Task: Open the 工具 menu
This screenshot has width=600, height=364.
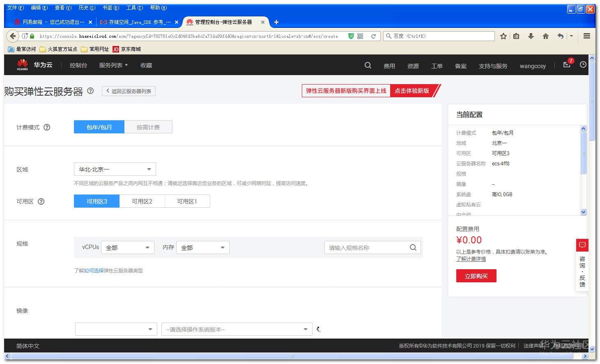Action: 135,8
